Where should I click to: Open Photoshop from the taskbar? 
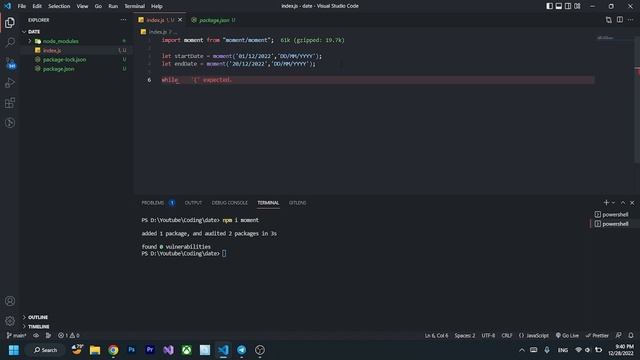coord(131,350)
